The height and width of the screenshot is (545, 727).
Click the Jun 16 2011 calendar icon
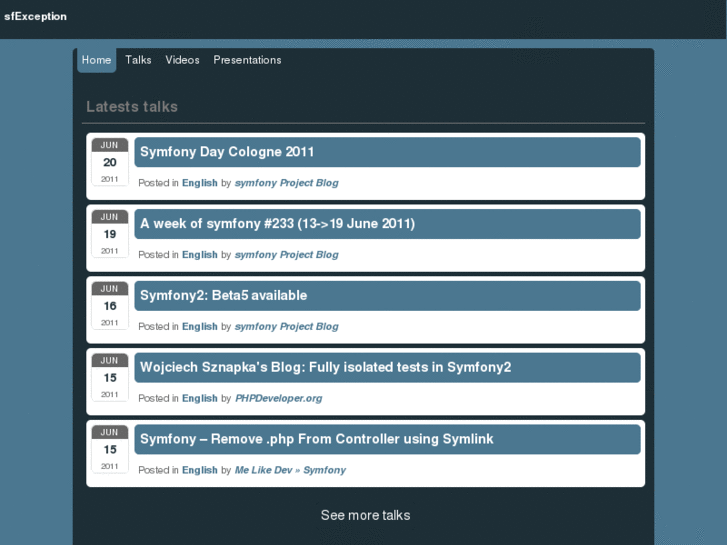click(x=110, y=306)
